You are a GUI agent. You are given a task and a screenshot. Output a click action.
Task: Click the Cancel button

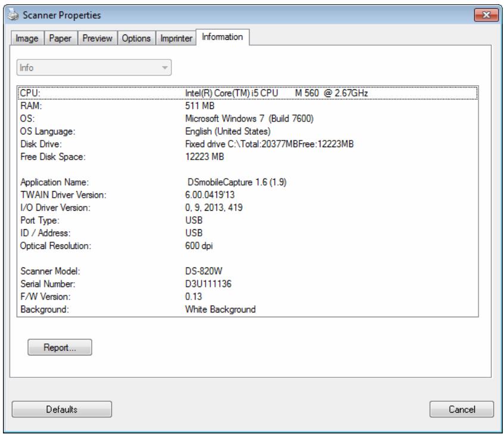tap(462, 409)
